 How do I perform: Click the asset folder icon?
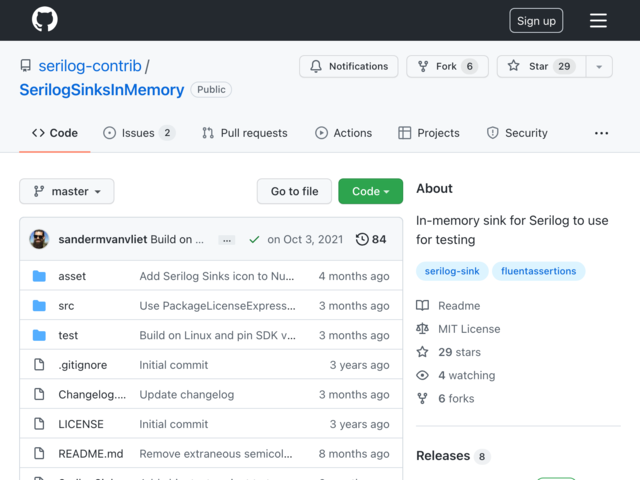pos(39,276)
